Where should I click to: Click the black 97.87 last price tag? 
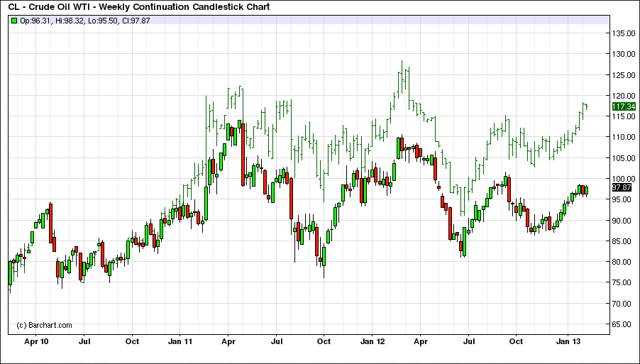tap(622, 188)
